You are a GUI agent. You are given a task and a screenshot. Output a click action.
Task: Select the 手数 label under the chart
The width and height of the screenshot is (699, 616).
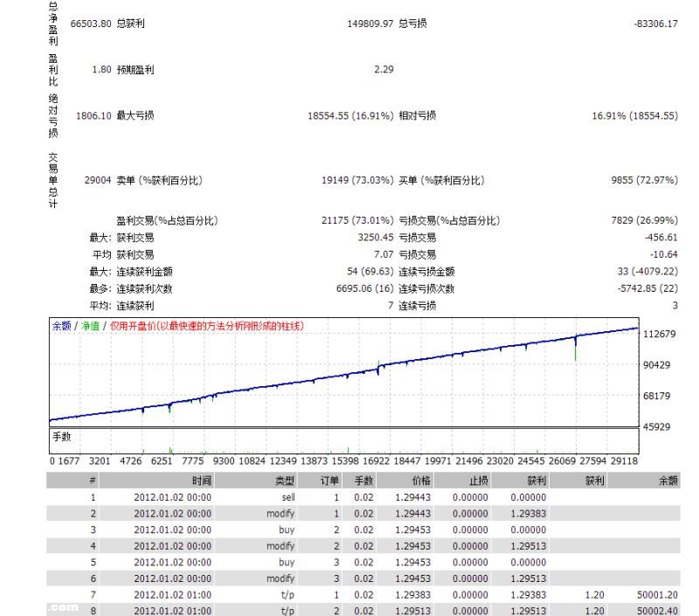pos(61,437)
